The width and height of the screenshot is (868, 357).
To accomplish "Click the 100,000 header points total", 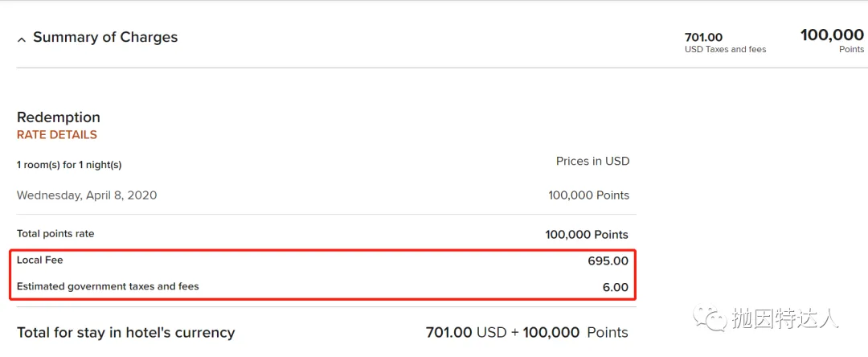I will coord(832,35).
